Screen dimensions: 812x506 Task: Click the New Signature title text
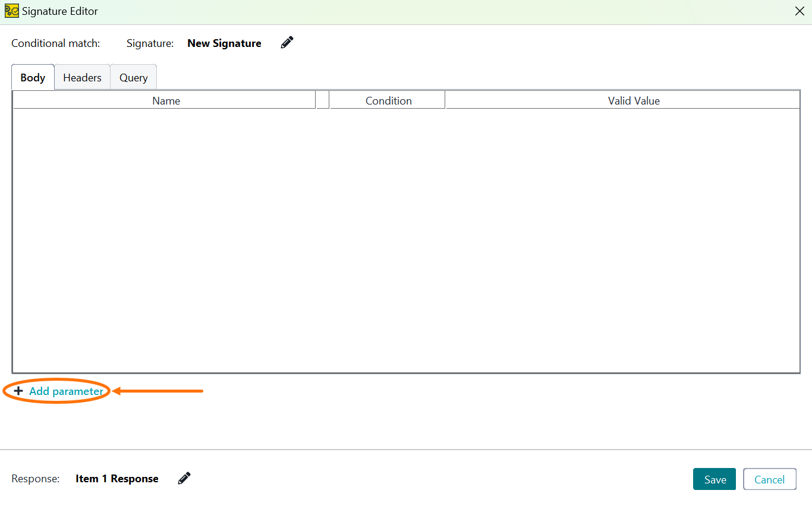pos(224,43)
